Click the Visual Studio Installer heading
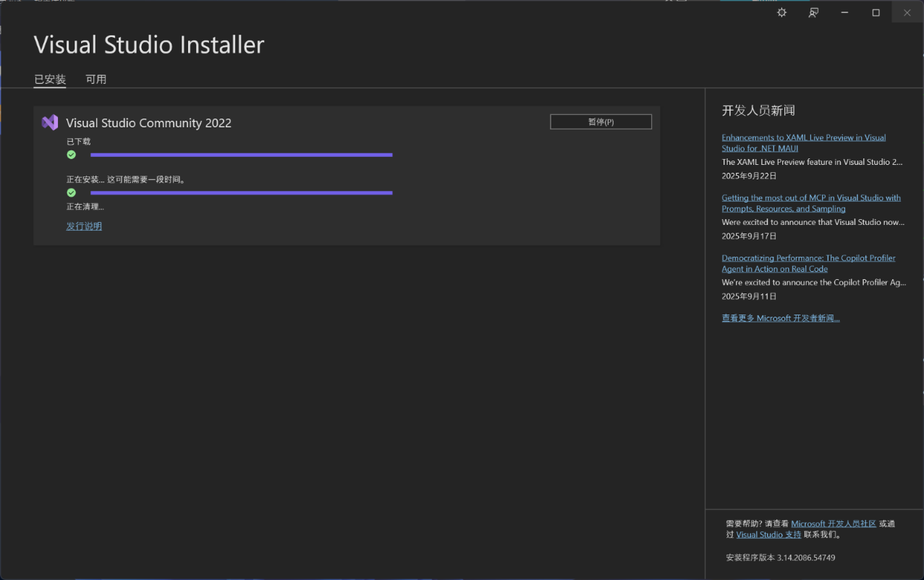This screenshot has height=580, width=924. pyautogui.click(x=149, y=45)
